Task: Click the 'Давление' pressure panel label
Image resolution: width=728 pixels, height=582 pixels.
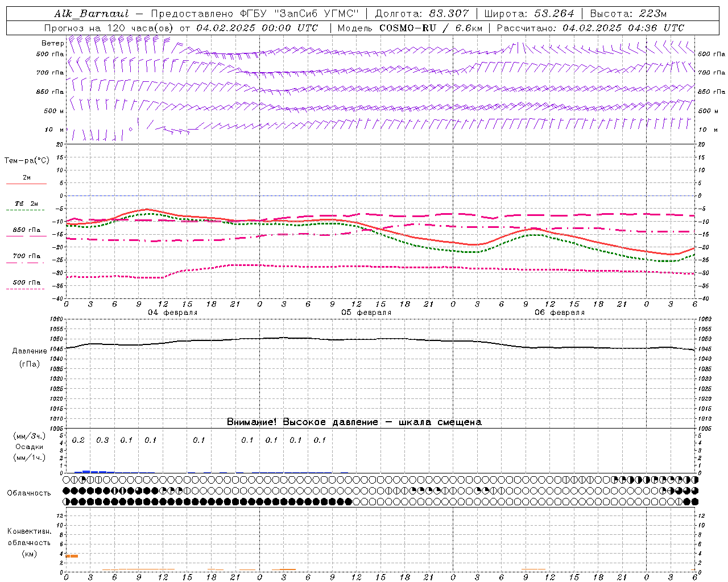Action: [x=30, y=351]
